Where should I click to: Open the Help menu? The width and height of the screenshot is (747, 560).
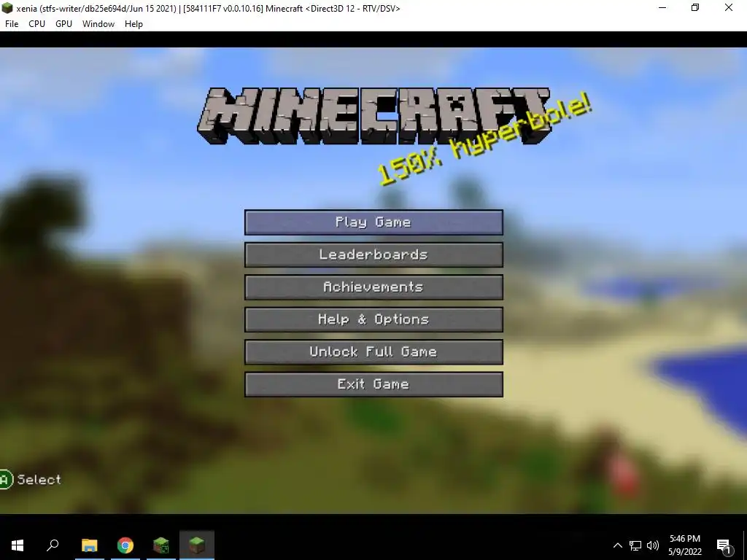(x=134, y=24)
